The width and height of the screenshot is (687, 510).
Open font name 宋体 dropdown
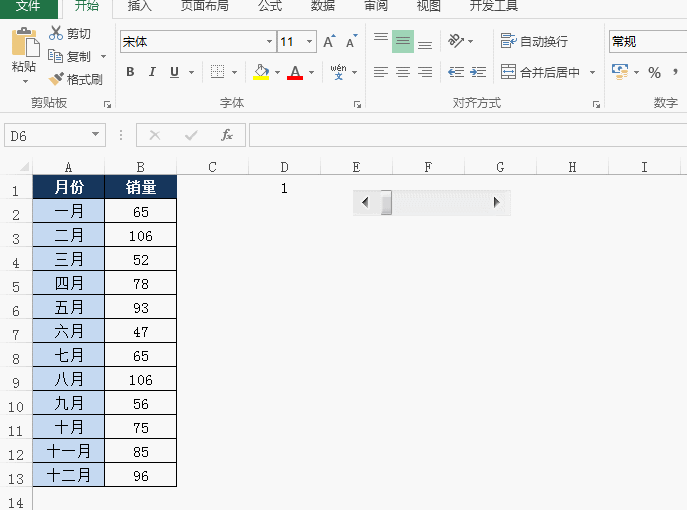point(269,42)
